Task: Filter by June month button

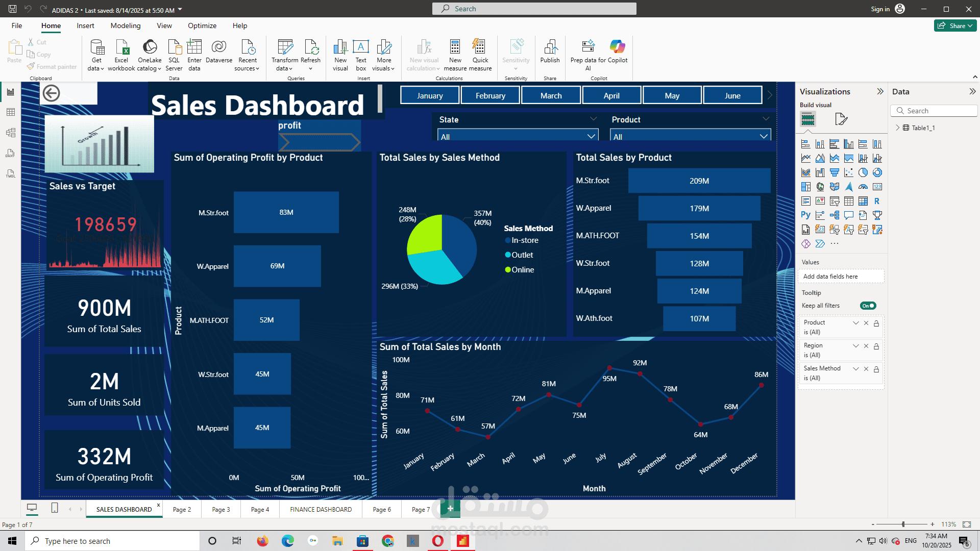Action: pos(732,96)
